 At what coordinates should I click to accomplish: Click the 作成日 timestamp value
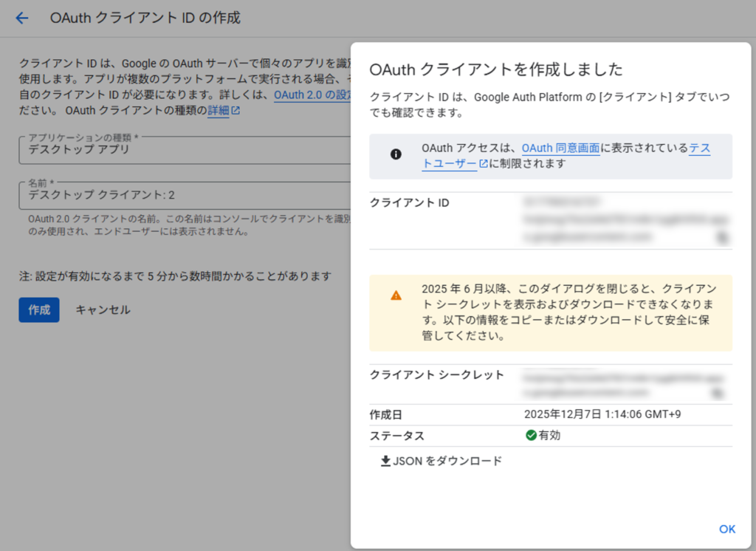[x=602, y=414]
